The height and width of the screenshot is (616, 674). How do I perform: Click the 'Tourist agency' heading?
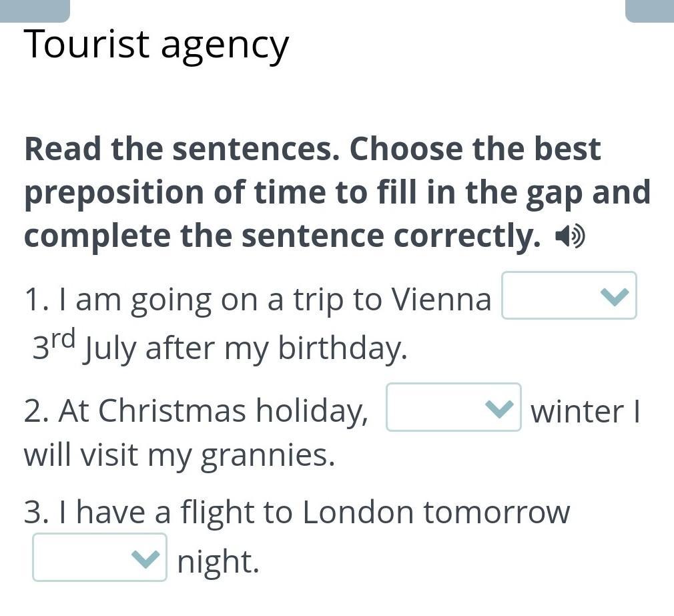click(x=156, y=45)
